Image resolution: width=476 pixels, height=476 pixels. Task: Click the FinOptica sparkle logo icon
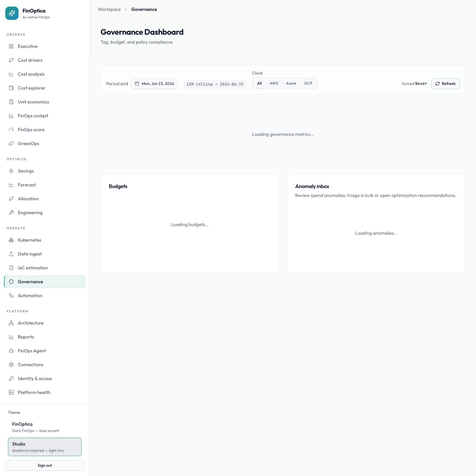(12, 13)
